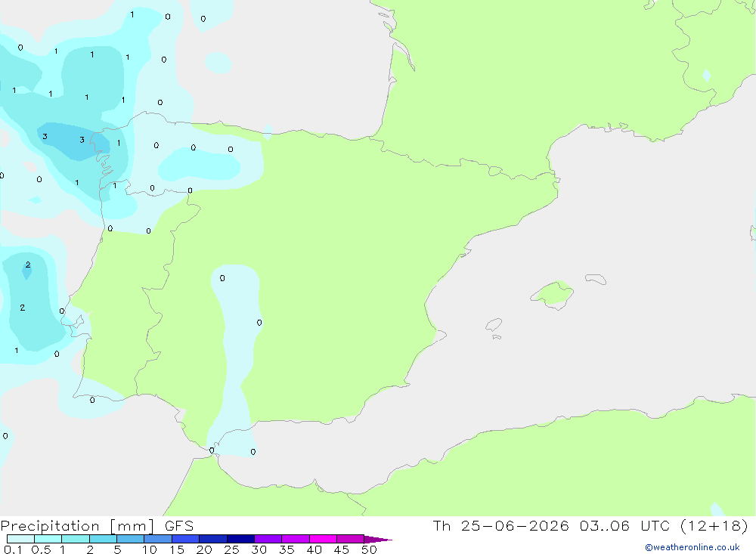The width and height of the screenshot is (756, 554).
Task: Click the legend label '30'
Action: (x=259, y=549)
